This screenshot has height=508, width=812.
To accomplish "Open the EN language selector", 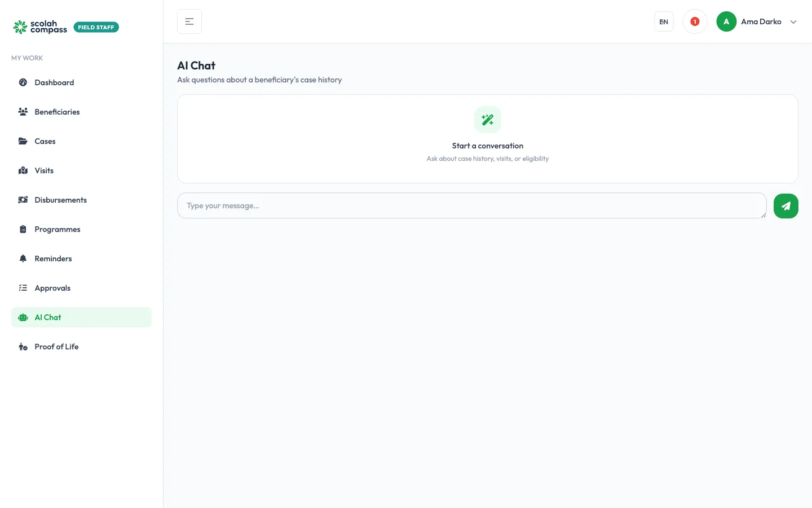I will 664,22.
